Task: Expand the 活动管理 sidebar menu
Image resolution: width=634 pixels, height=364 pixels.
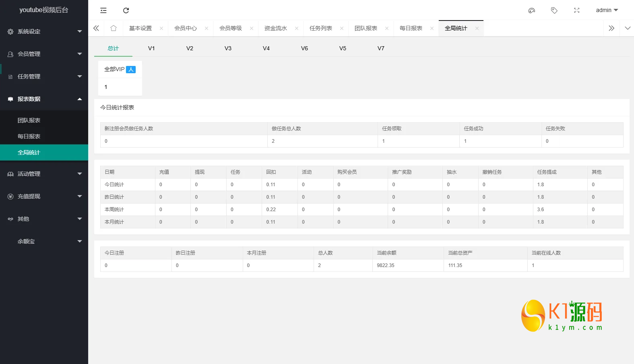Action: (44, 174)
